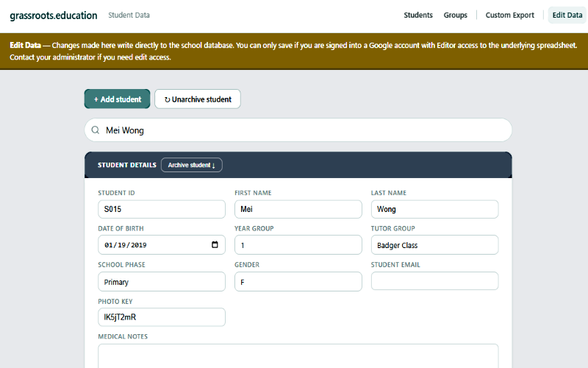Click the Student ID field S015

[x=162, y=209]
